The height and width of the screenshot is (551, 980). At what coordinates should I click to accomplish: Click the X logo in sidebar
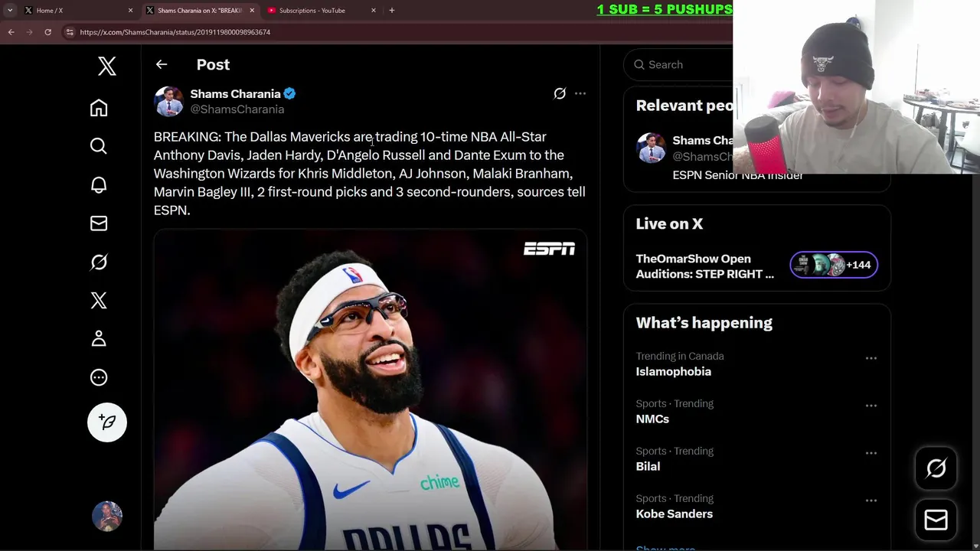(107, 67)
